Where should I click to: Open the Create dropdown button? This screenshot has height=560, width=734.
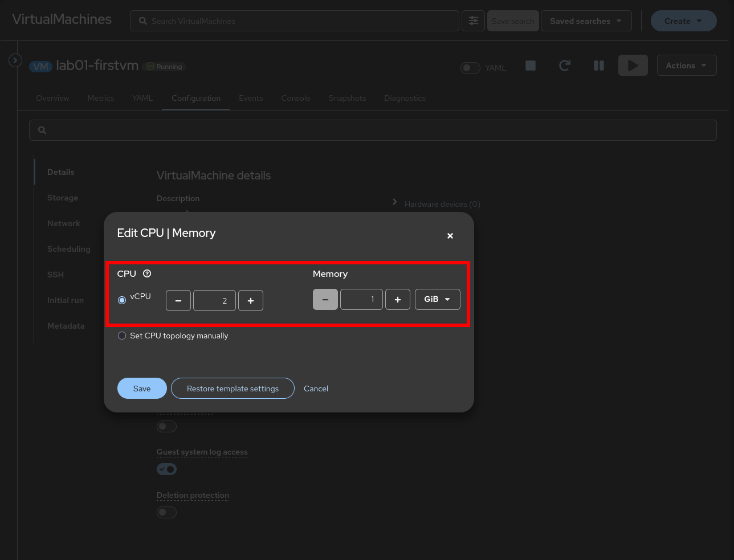pyautogui.click(x=684, y=21)
